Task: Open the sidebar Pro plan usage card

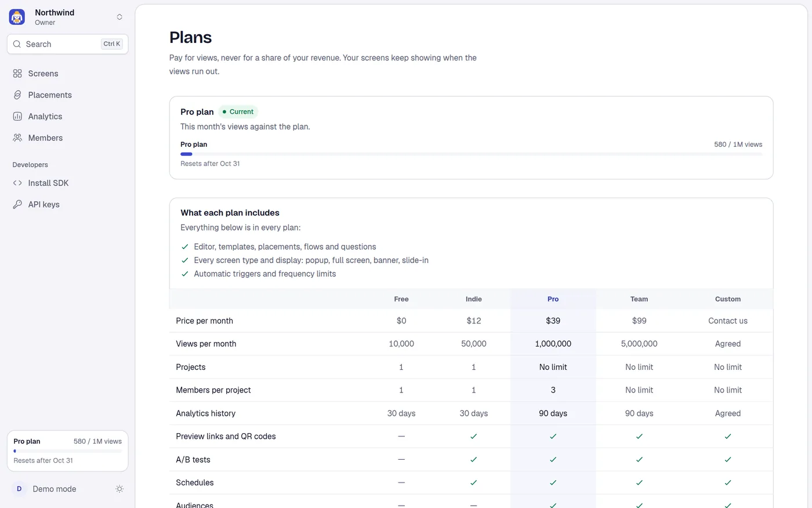Action: pyautogui.click(x=67, y=451)
